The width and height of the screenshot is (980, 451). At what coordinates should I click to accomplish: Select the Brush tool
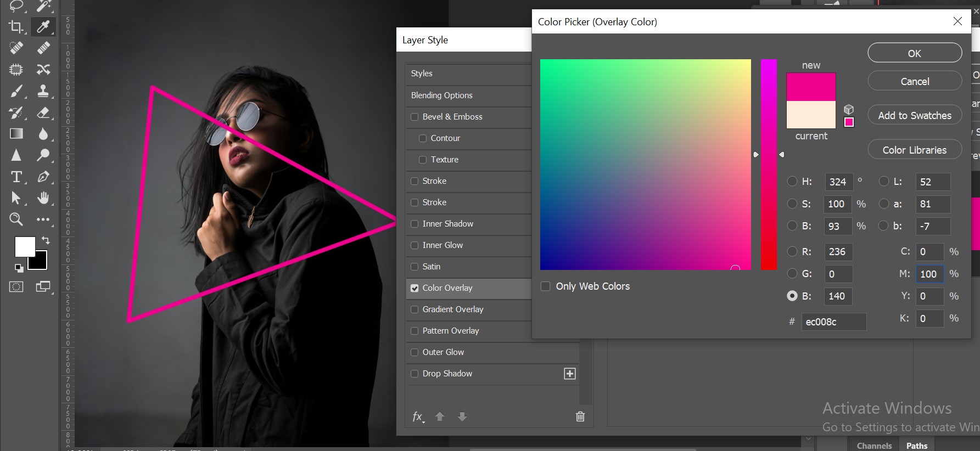click(16, 91)
